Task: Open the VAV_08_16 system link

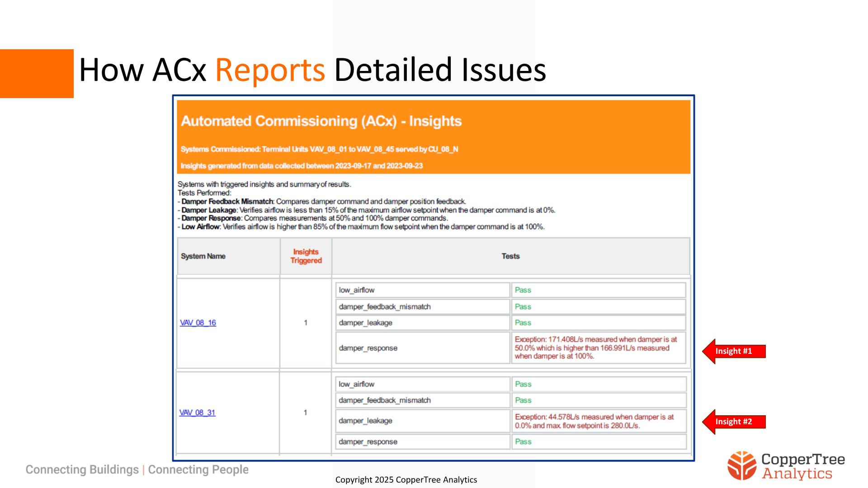Action: 198,323
